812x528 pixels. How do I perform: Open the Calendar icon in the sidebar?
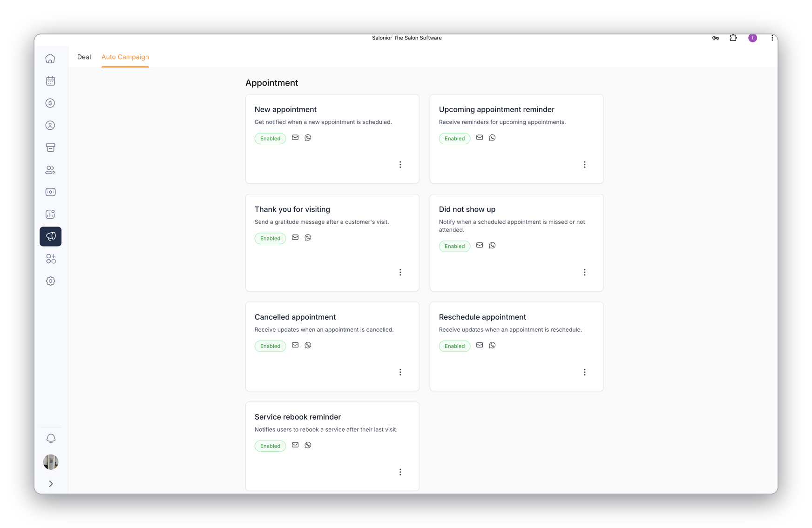point(50,81)
